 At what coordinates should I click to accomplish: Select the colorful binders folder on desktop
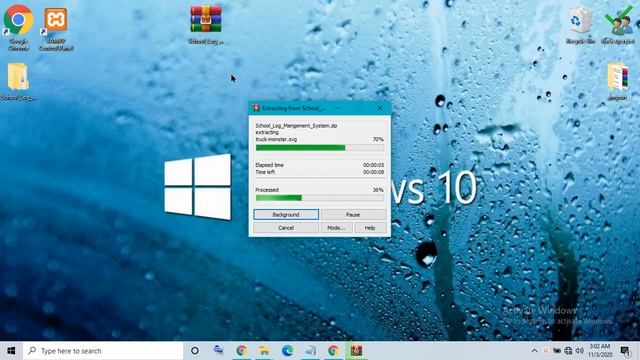617,81
